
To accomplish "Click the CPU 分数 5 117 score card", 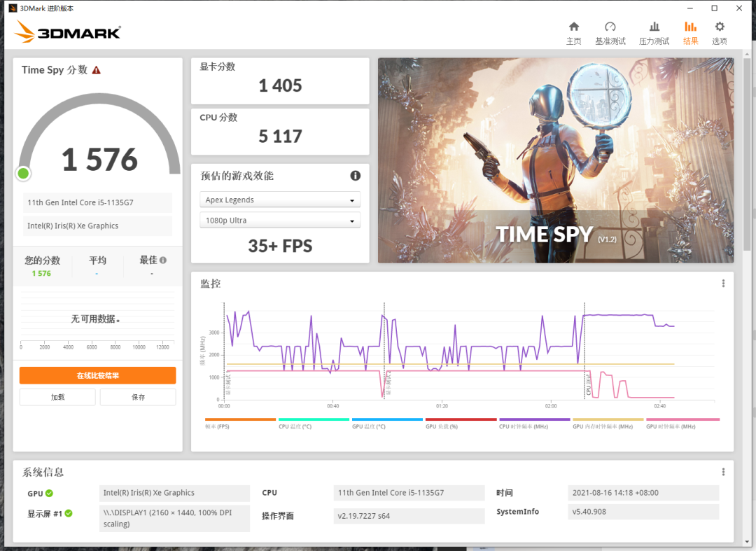I will pos(280,132).
